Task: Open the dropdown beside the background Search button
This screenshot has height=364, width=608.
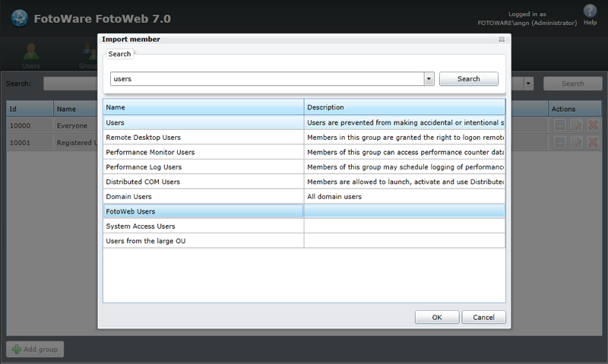Action: pyautogui.click(x=528, y=84)
